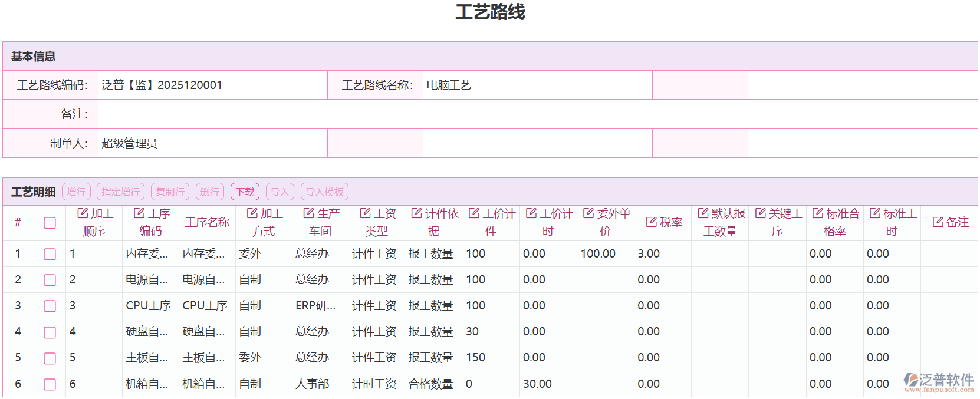Viewport: 980px width, 399px height.
Task: Click edit icon beside 委外单价 header
Action: pos(588,213)
